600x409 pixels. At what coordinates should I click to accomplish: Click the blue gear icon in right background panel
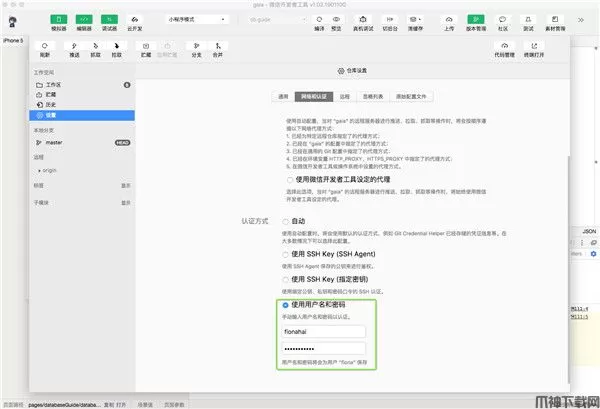click(x=593, y=254)
